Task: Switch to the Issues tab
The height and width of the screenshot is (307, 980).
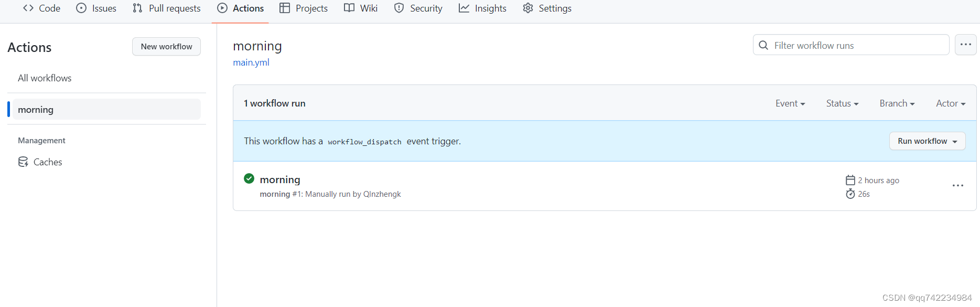Action: point(96,8)
